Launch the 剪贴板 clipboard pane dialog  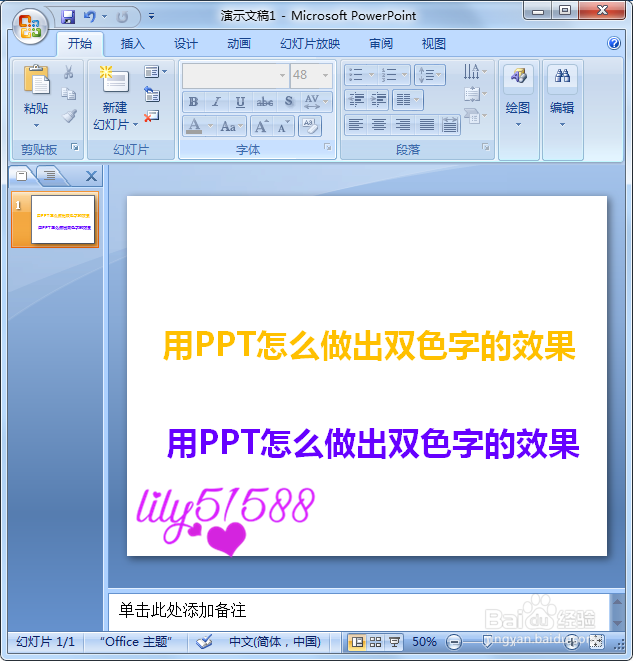[75, 147]
